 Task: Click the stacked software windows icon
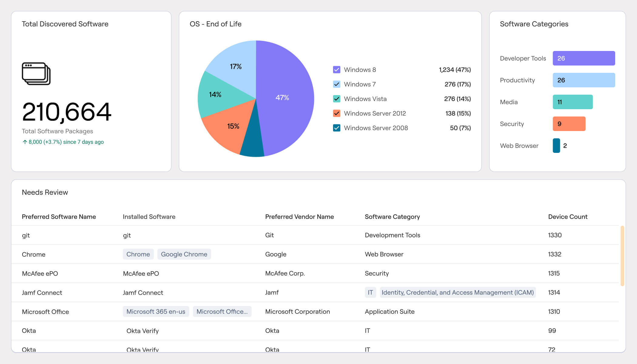pos(36,73)
